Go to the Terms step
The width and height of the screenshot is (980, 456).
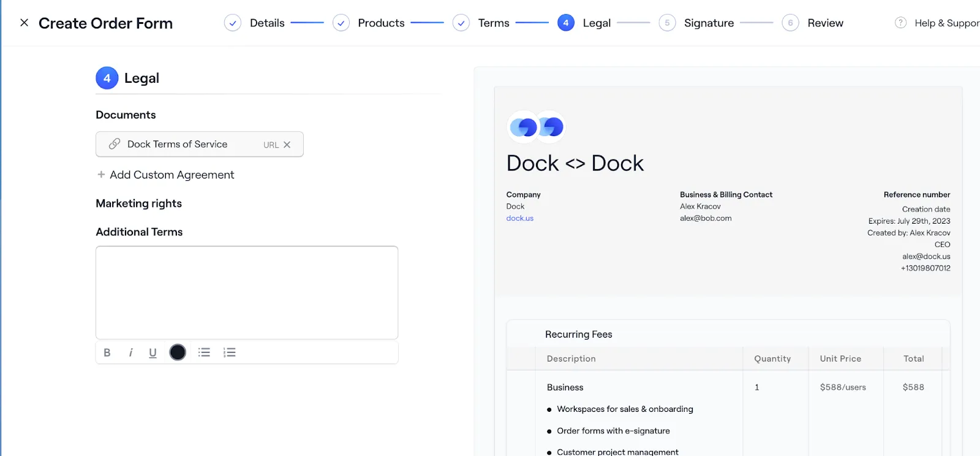click(493, 23)
